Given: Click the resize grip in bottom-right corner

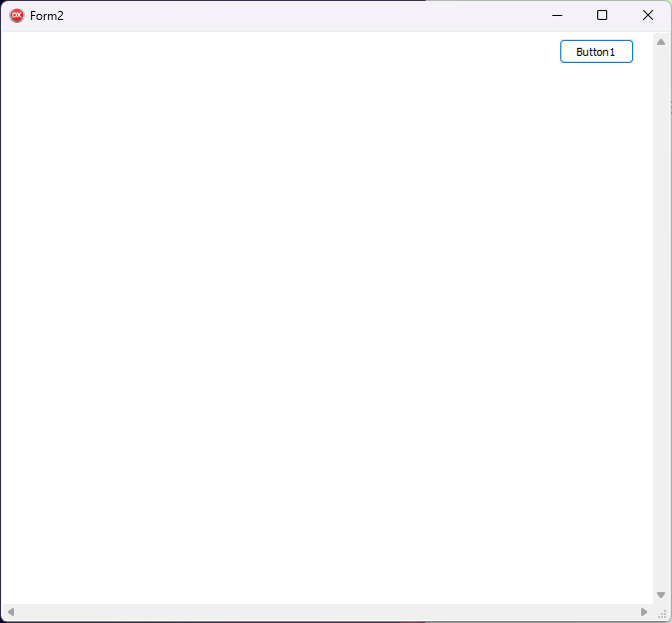Looking at the screenshot, I should (x=662, y=613).
